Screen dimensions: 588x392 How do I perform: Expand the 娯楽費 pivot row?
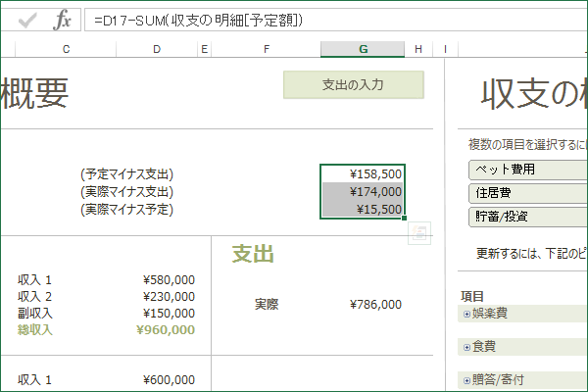[x=466, y=314]
